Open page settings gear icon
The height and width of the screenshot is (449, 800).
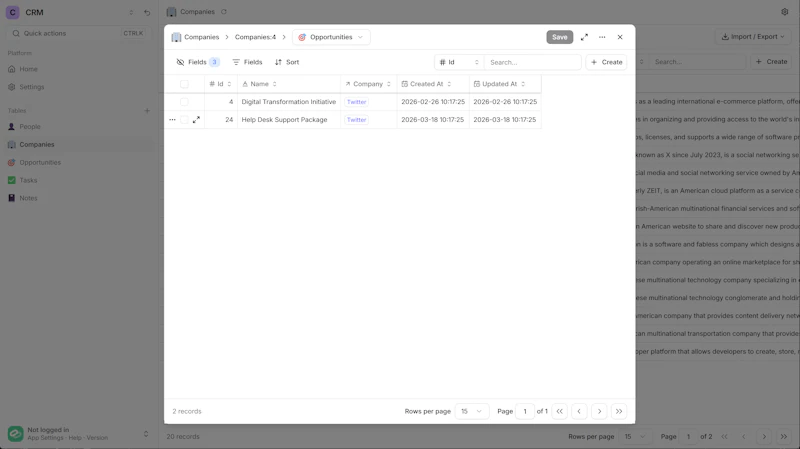point(785,12)
